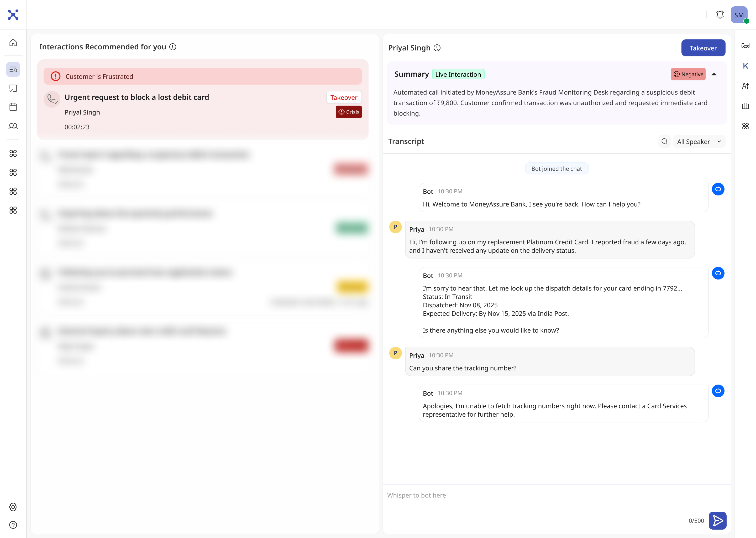The height and width of the screenshot is (538, 756).
Task: Open the AI assist icon in right rail
Action: click(745, 86)
